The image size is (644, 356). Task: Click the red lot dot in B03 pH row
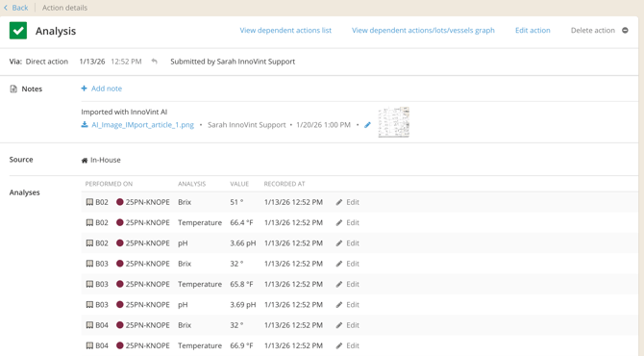click(120, 305)
